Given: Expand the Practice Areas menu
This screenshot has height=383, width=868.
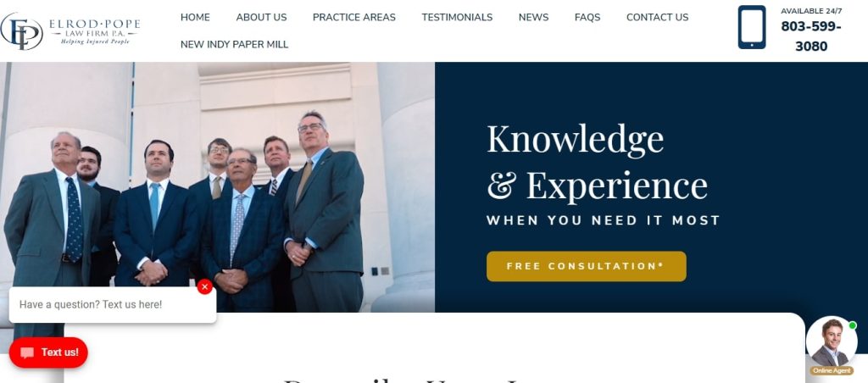Looking at the screenshot, I should coord(353,17).
